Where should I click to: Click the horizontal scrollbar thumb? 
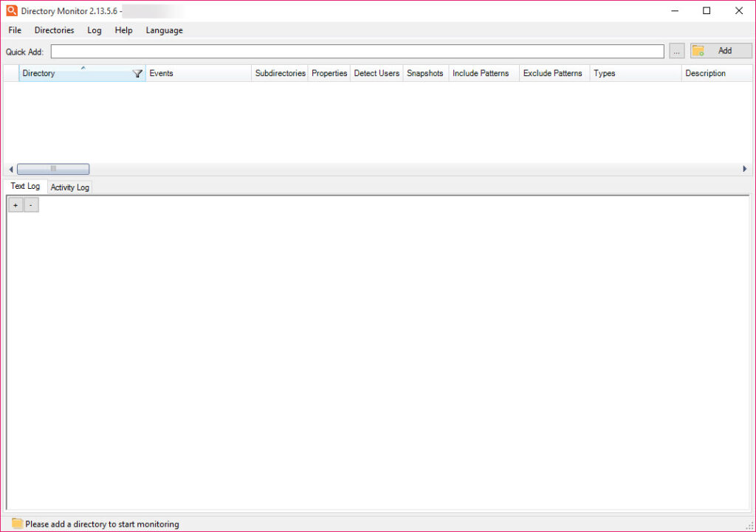point(53,169)
